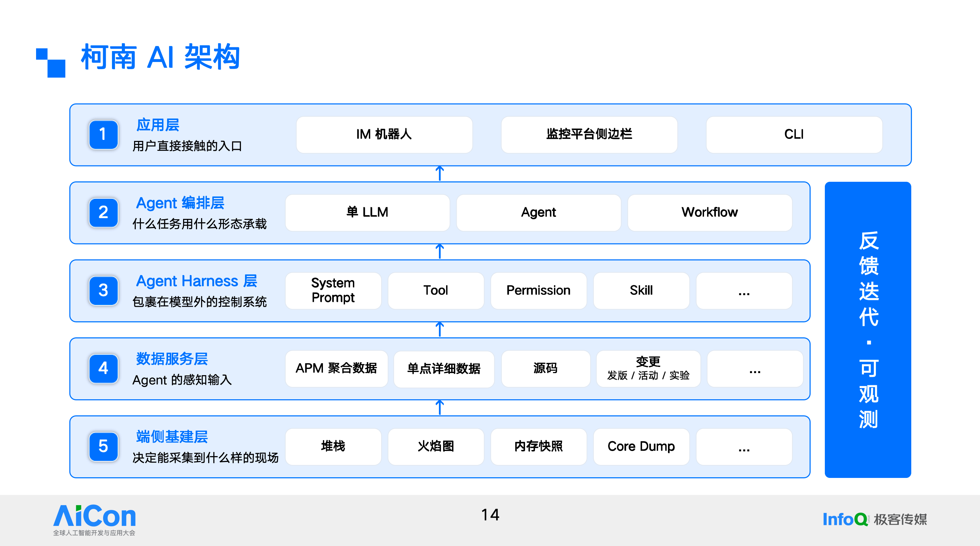Click the AiCon logo in the footer

click(x=94, y=520)
